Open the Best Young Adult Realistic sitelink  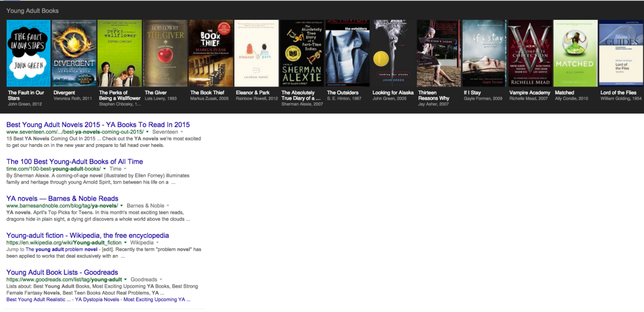coord(38,300)
